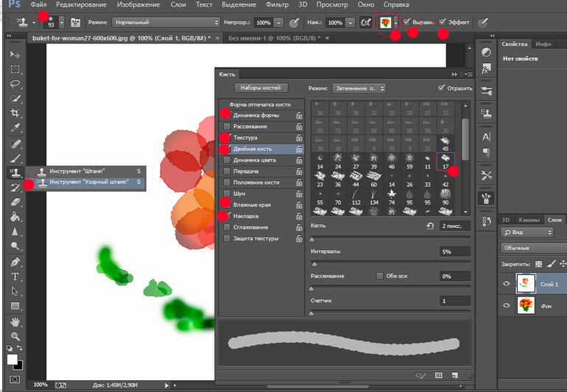Screen dimensions: 567x392
Task: Select the Zoom tool magnifier
Action: pos(15,337)
